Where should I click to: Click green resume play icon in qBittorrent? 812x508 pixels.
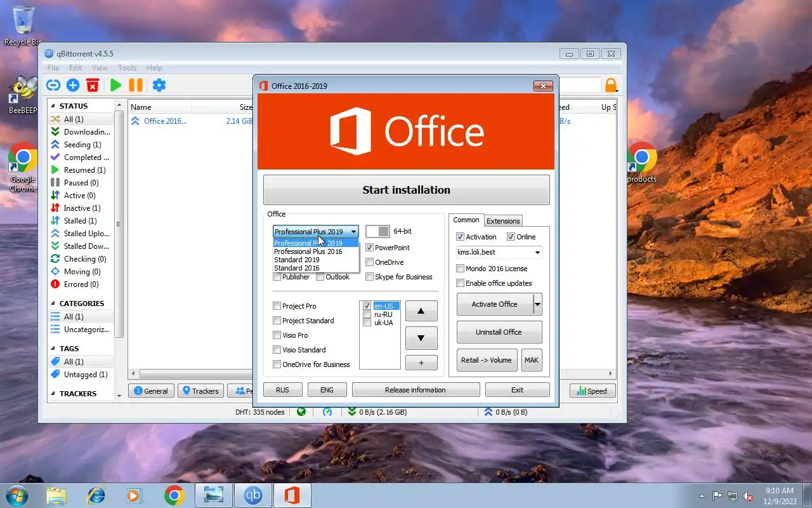[x=115, y=85]
